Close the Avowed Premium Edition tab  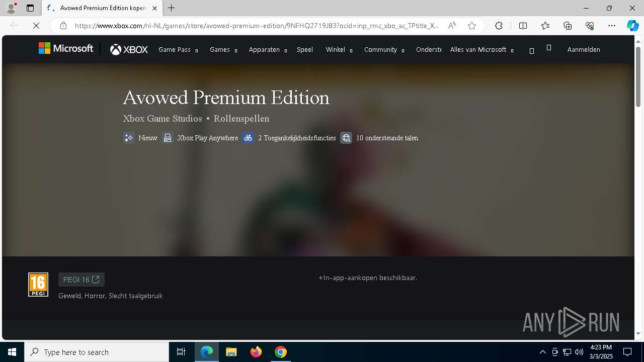tap(154, 8)
